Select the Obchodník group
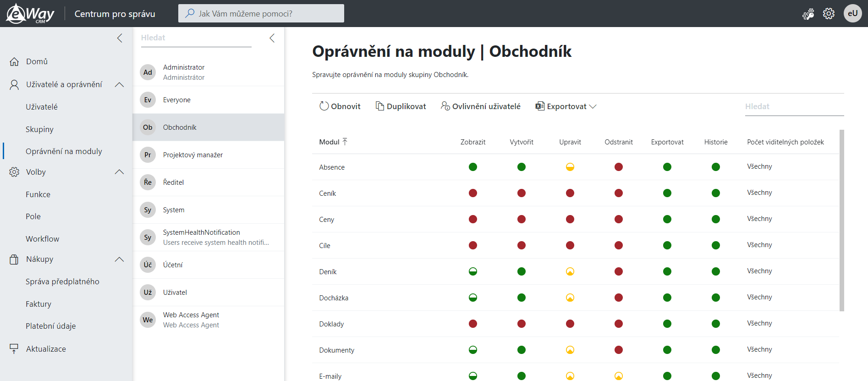 (x=209, y=127)
